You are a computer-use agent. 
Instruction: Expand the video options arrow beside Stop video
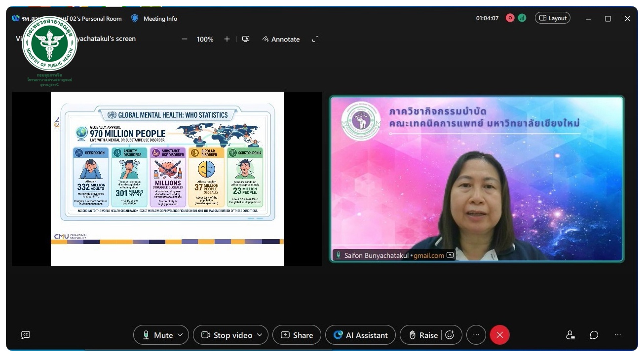click(261, 335)
